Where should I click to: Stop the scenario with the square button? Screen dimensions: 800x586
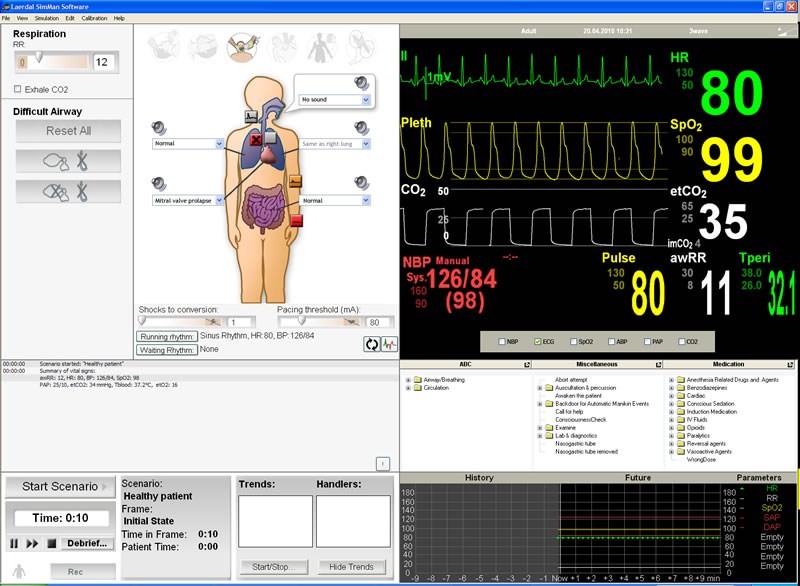(52, 544)
